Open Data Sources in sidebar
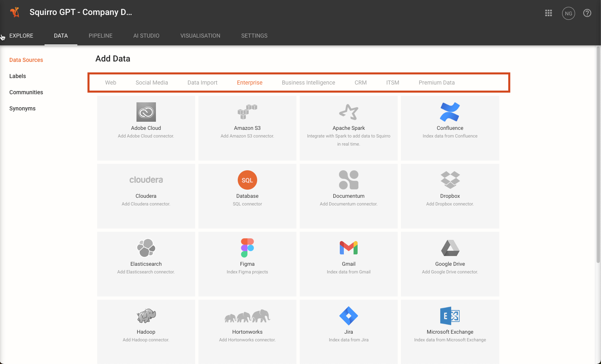The width and height of the screenshot is (601, 364). point(26,60)
